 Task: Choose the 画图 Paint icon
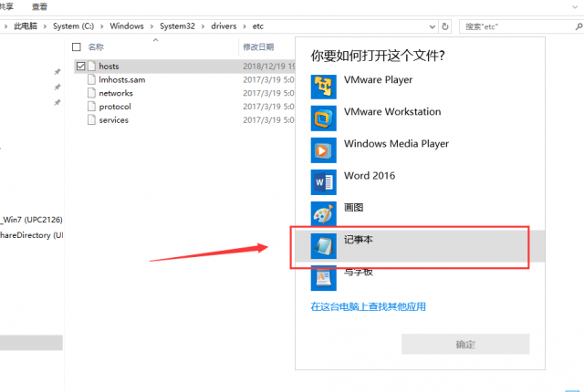323,214
